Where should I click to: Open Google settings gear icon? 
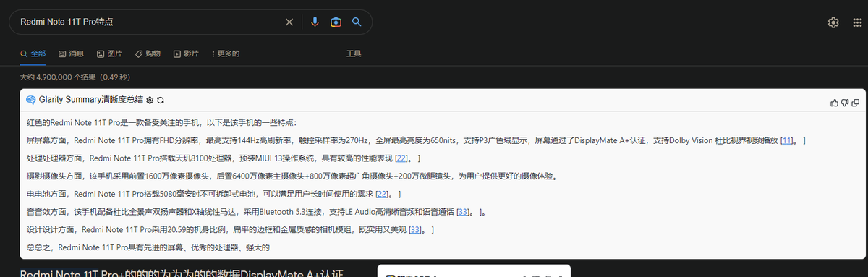pos(833,22)
